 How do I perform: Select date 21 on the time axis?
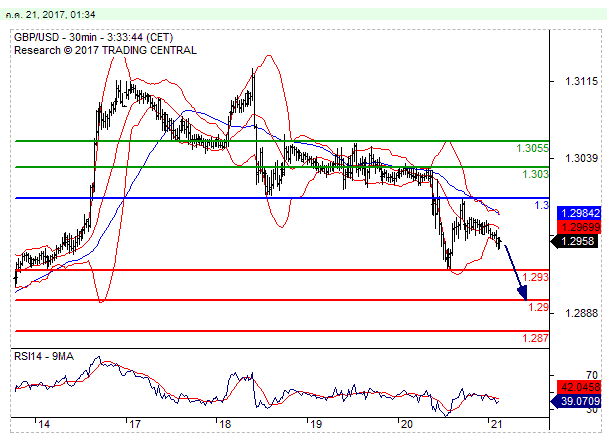pos(496,424)
